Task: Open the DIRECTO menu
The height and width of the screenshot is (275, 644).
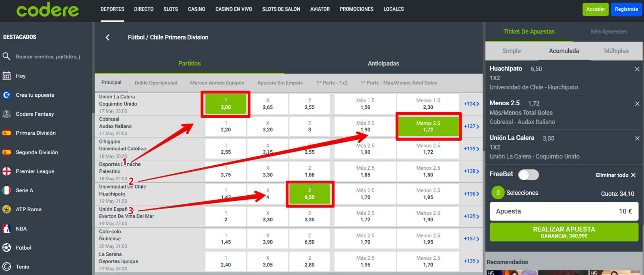Action: click(144, 9)
